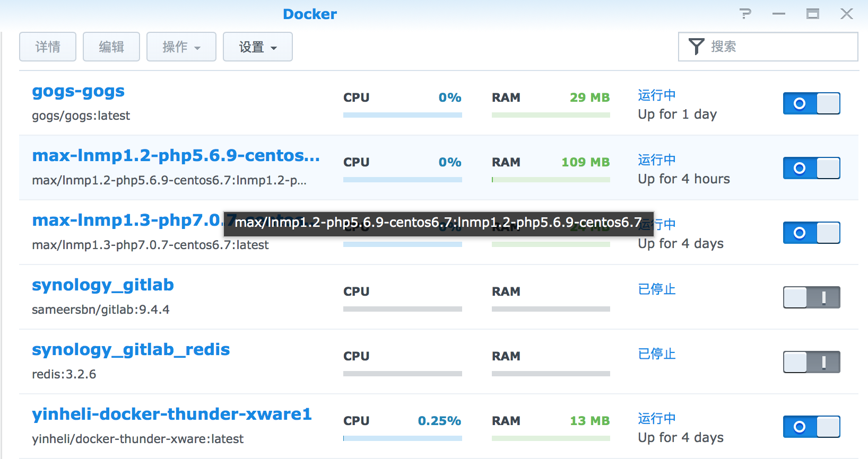Toggle off max-lnmp1.3-php7.0 container switch
The width and height of the screenshot is (868, 459).
click(812, 233)
